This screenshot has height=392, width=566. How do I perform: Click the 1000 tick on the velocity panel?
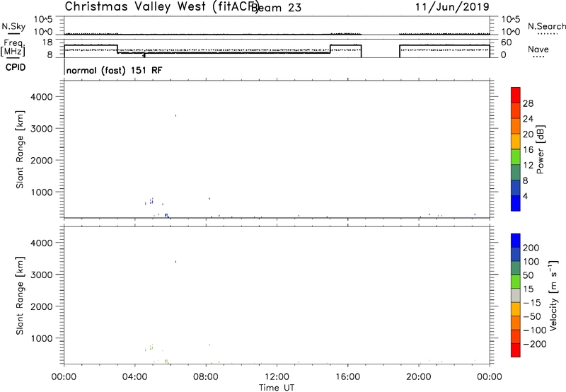pyautogui.click(x=42, y=338)
